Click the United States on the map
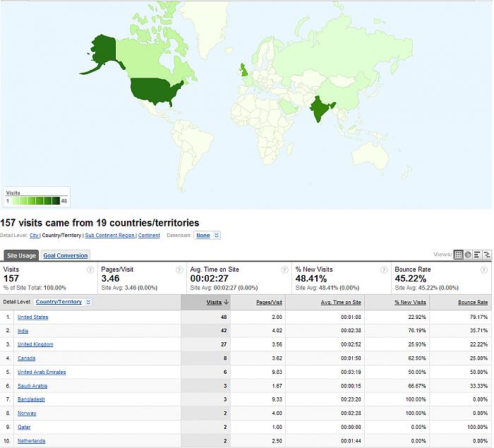 point(155,90)
